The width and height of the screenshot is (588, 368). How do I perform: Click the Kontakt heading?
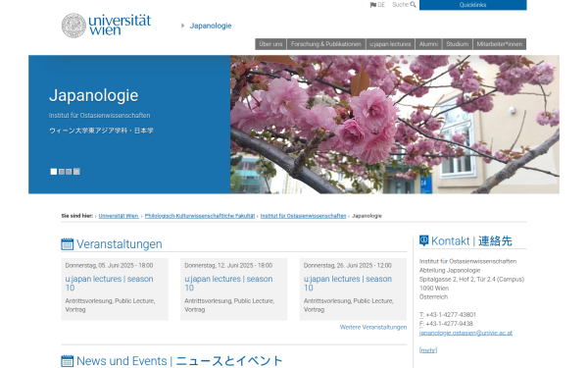pyautogui.click(x=471, y=240)
